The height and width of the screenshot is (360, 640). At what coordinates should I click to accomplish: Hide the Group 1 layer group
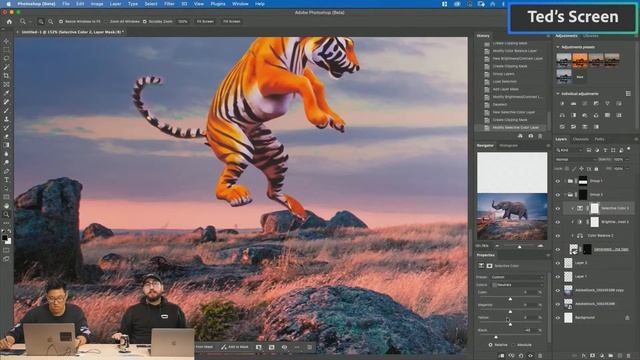pos(558,181)
